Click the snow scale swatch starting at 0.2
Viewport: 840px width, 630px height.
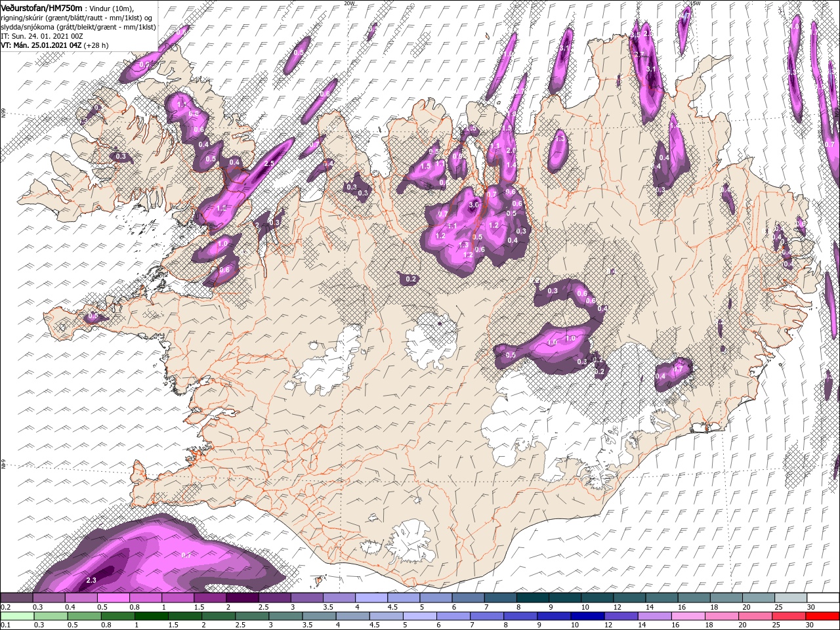point(16,598)
